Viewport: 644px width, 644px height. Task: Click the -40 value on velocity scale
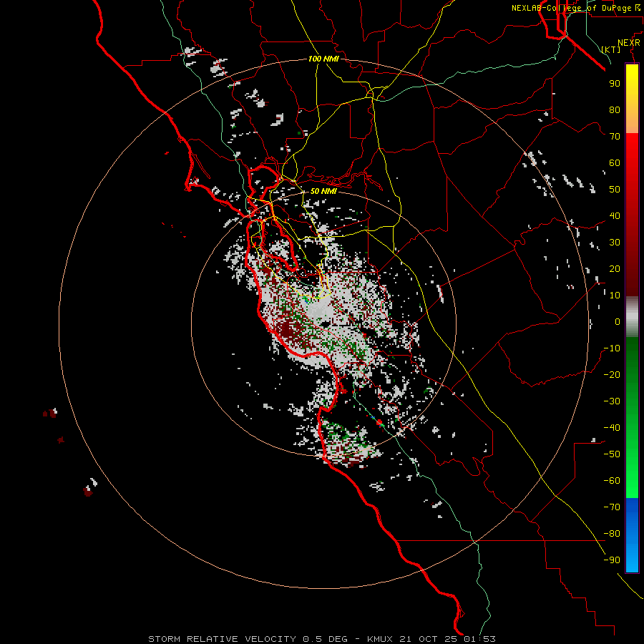click(x=612, y=428)
